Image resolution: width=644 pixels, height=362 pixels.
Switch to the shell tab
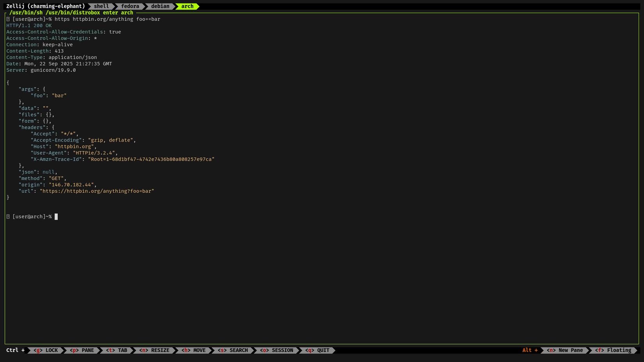coord(101,6)
